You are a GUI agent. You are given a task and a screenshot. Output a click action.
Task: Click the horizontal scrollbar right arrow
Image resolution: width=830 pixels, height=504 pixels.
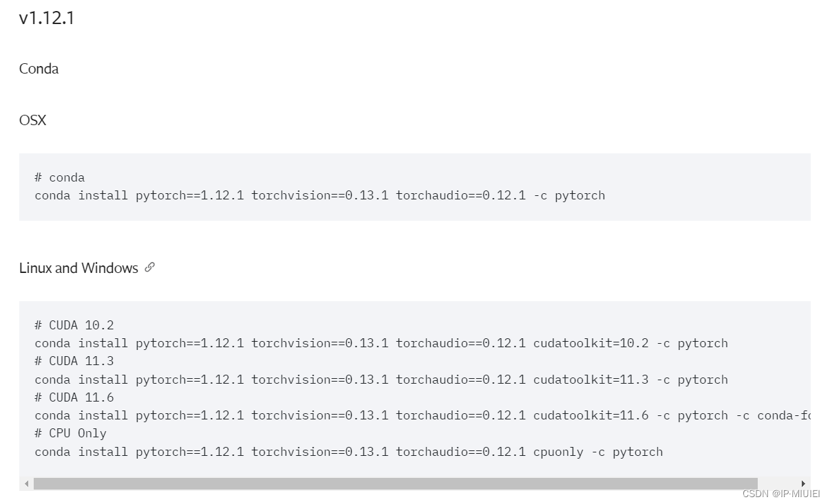pyautogui.click(x=802, y=484)
